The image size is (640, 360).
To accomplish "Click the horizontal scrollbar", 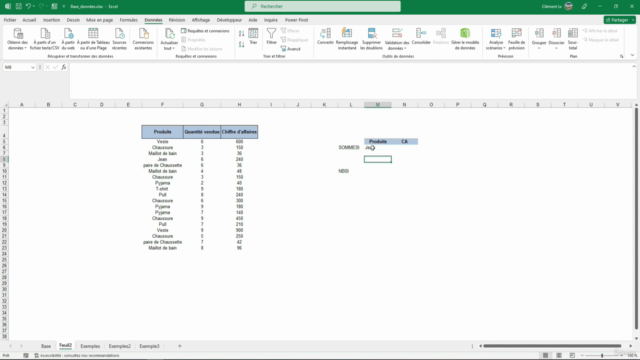I will click(x=552, y=346).
